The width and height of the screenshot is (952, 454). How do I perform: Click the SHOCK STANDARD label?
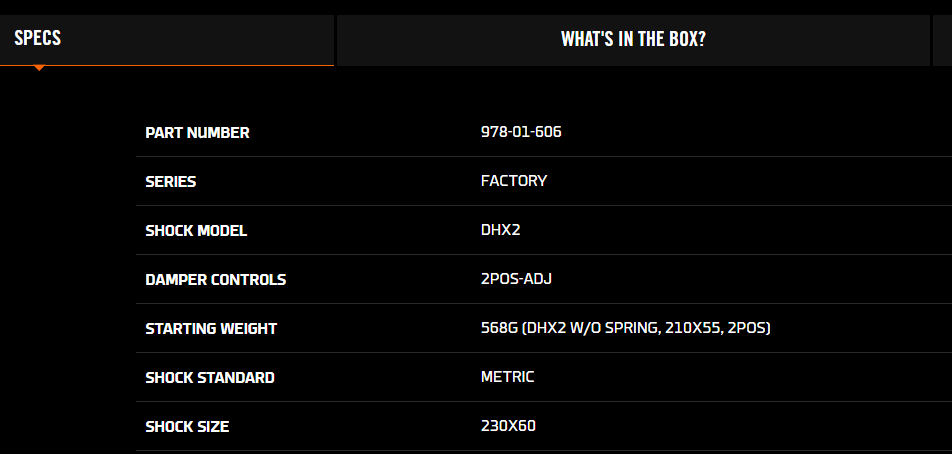tap(210, 378)
